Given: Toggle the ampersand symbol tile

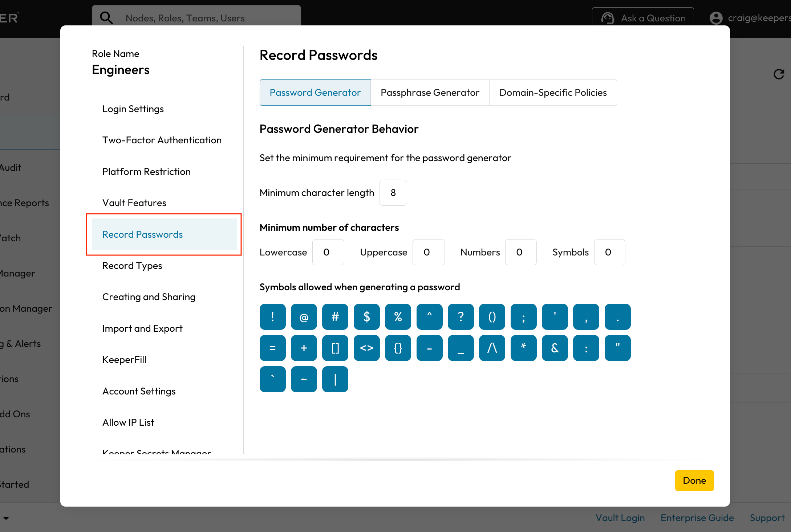Looking at the screenshot, I should coord(555,348).
